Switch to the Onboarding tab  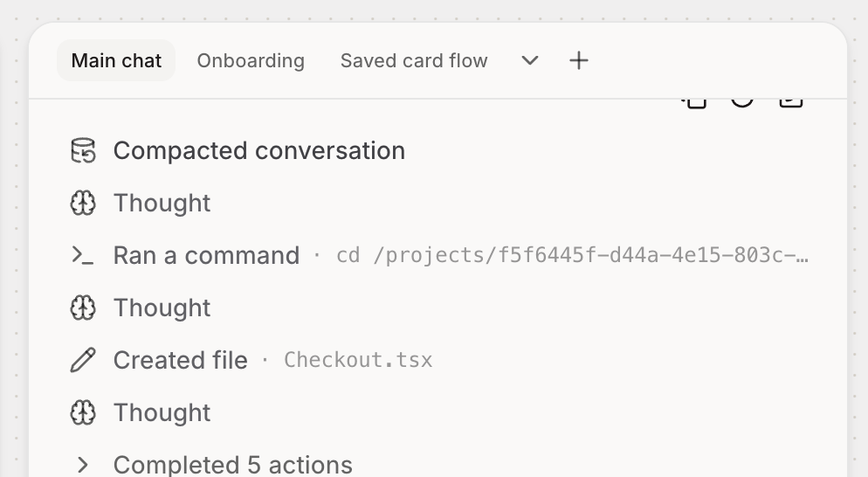pos(251,60)
